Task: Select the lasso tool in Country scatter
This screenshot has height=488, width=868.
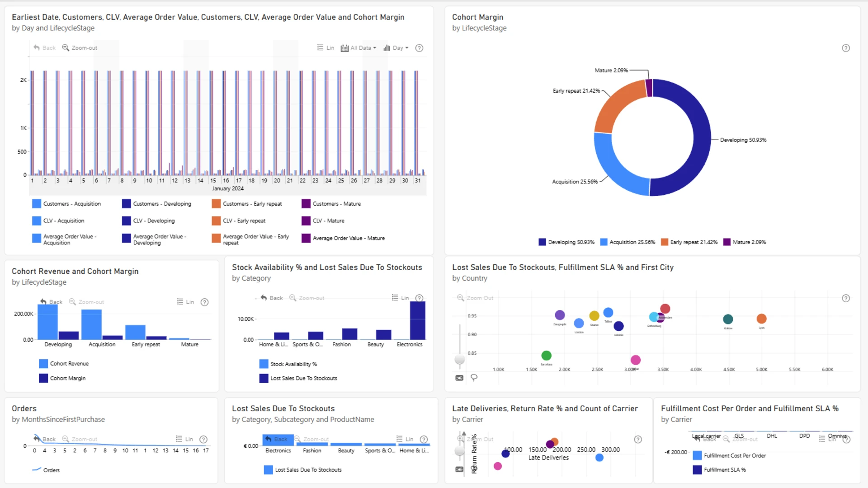Action: click(x=474, y=377)
